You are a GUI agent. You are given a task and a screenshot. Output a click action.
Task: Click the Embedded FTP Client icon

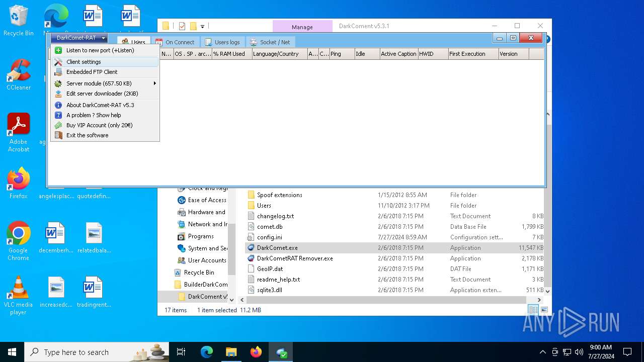point(58,72)
